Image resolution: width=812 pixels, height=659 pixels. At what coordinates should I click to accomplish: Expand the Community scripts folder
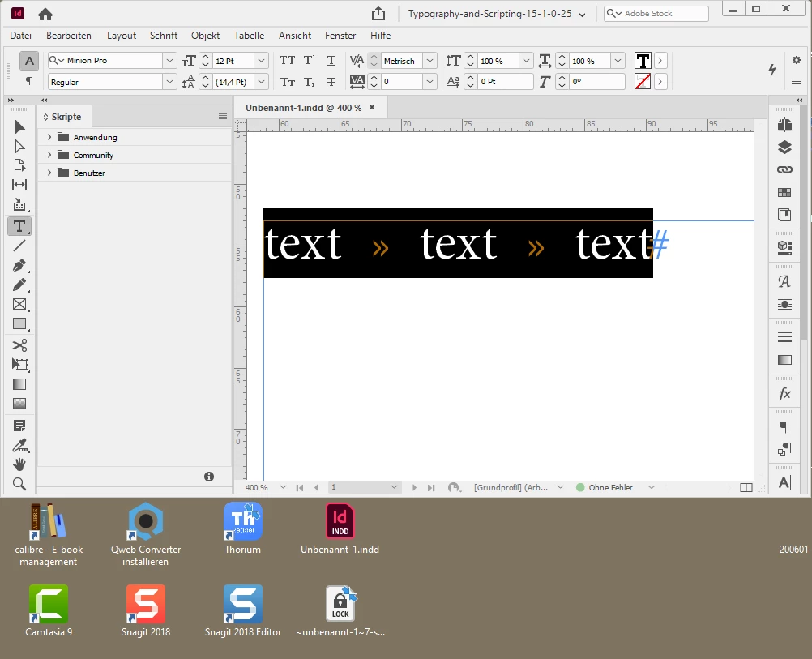tap(49, 155)
